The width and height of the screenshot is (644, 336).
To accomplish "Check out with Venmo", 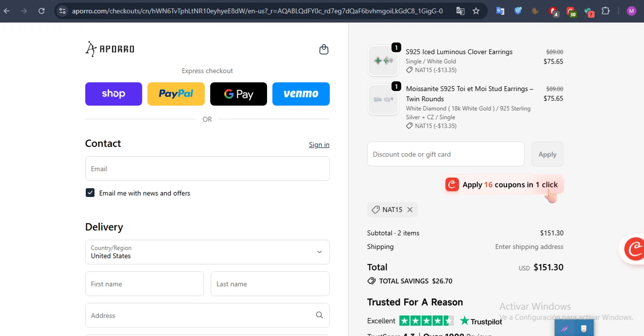I will [x=301, y=94].
